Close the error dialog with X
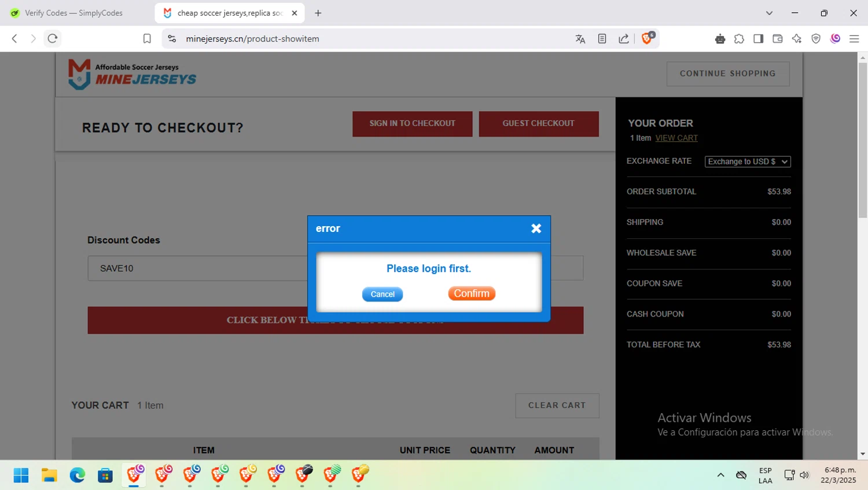This screenshot has width=868, height=490. [536, 229]
